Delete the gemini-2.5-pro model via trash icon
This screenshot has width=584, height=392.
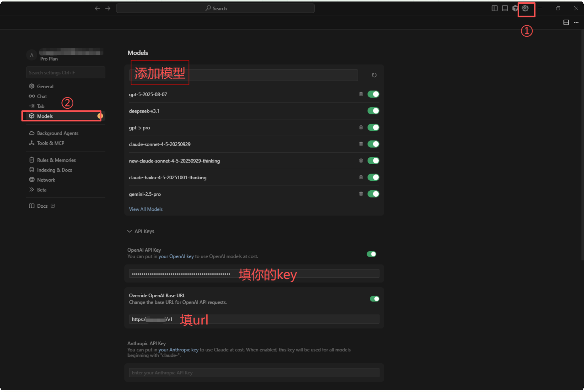[x=361, y=194]
